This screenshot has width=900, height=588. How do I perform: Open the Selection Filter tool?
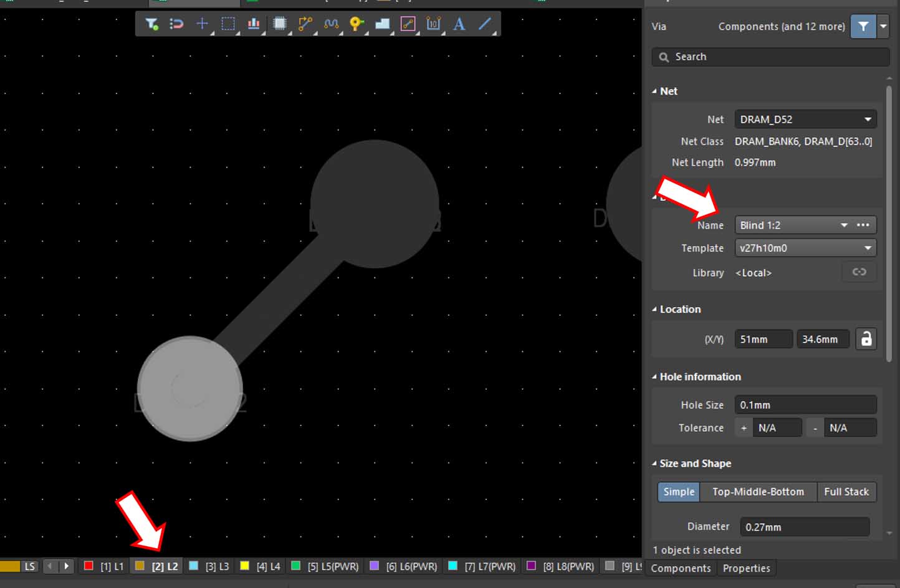tap(151, 24)
